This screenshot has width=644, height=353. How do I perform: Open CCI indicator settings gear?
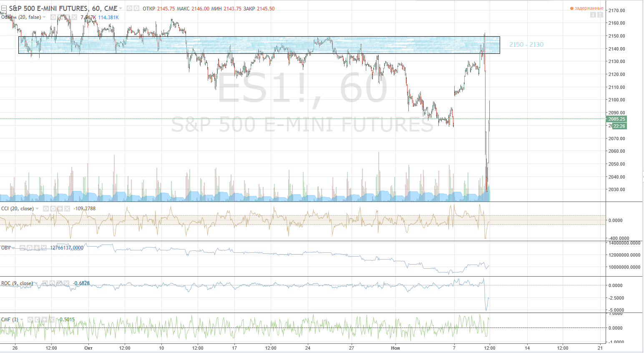coord(53,209)
